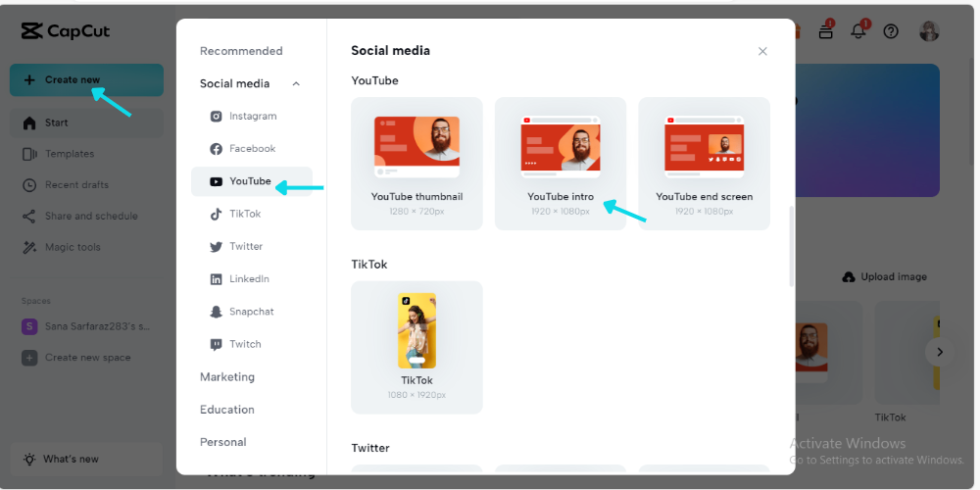Select the YouTube end screen preset image

(x=705, y=148)
